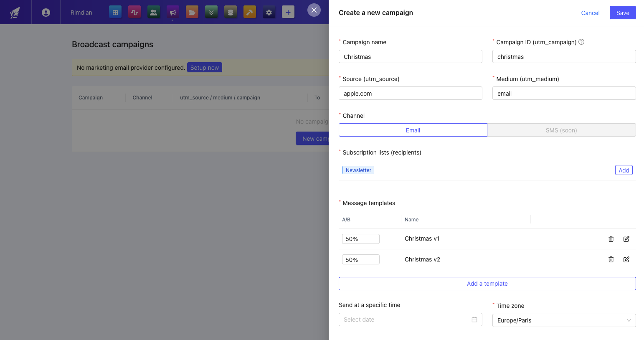The image size is (644, 340).
Task: Open calendar icon in Select date field
Action: pos(474,320)
